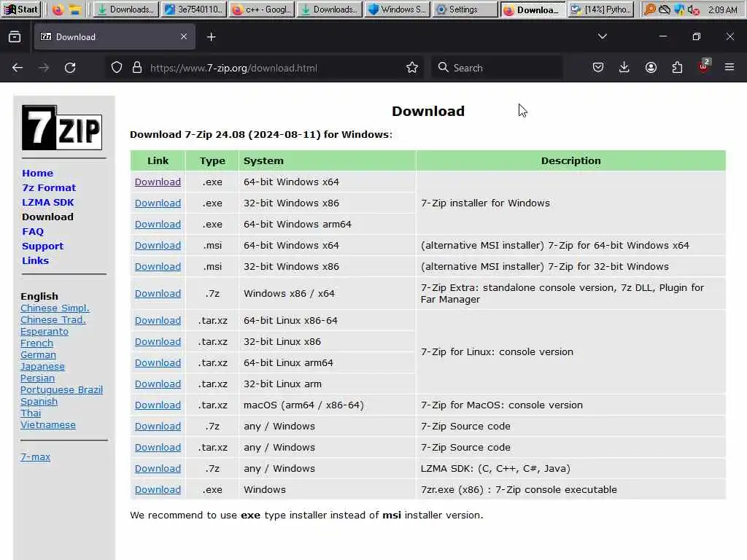Screen dimensions: 747x560
Task: Switch language to Thai
Action: pyautogui.click(x=31, y=413)
